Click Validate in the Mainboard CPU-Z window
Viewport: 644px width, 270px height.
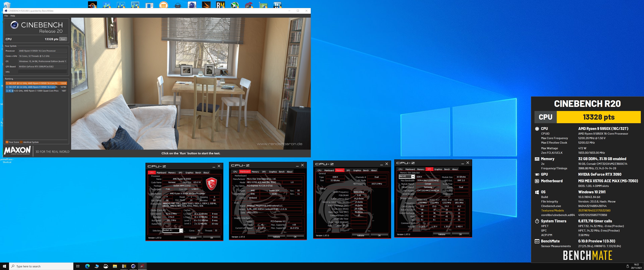[x=276, y=237]
